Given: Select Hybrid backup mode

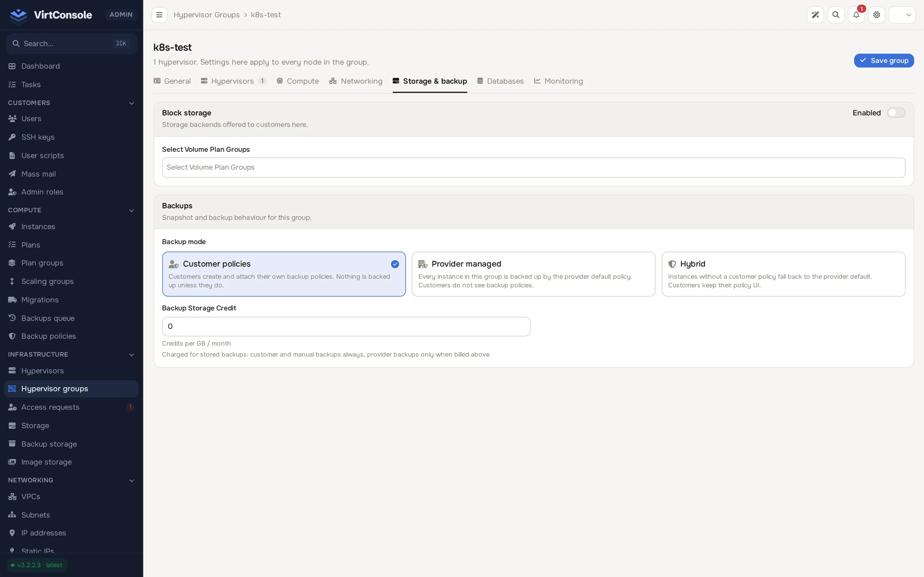Looking at the screenshot, I should [783, 274].
